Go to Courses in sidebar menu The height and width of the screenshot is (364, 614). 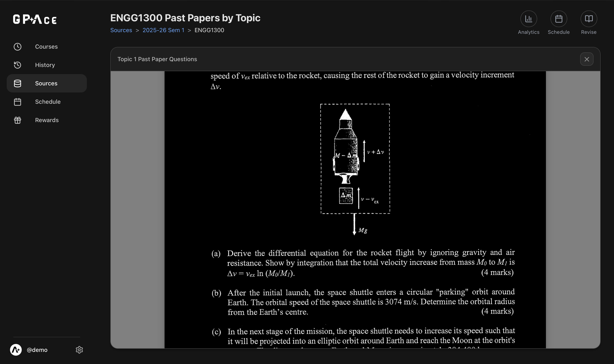[46, 47]
